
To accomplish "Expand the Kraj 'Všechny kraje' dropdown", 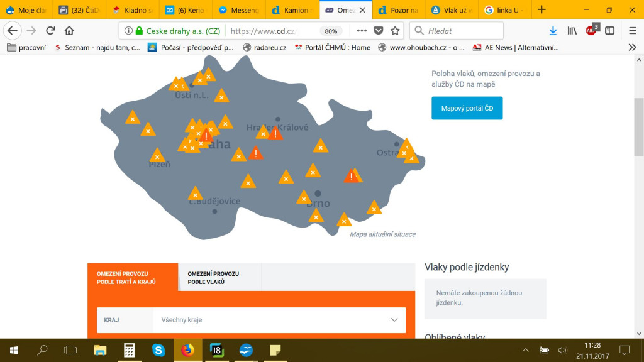I will (279, 320).
